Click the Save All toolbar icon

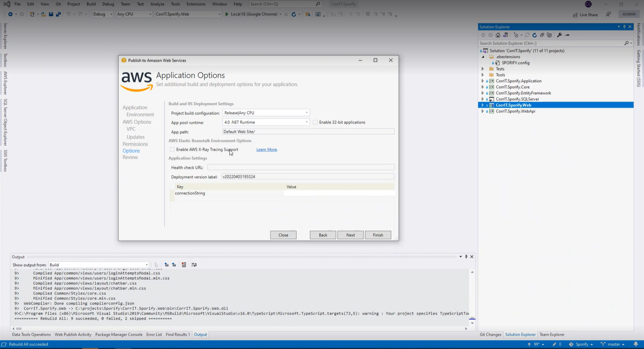pyautogui.click(x=58, y=14)
